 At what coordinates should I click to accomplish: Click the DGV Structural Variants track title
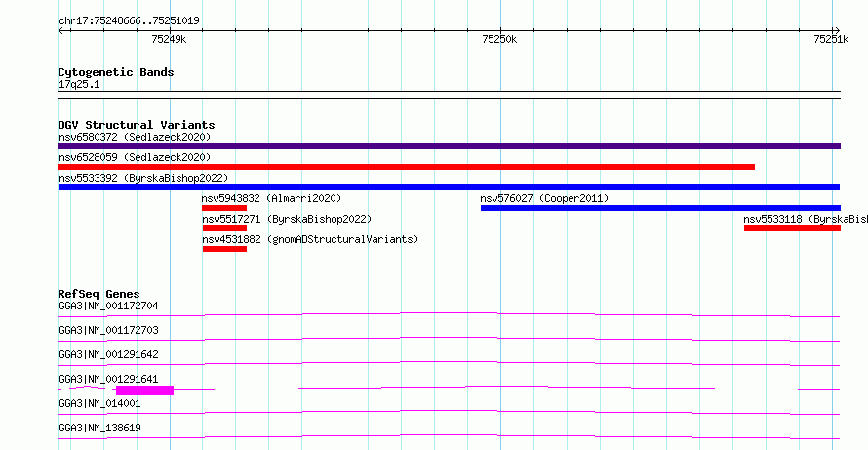coord(137,125)
